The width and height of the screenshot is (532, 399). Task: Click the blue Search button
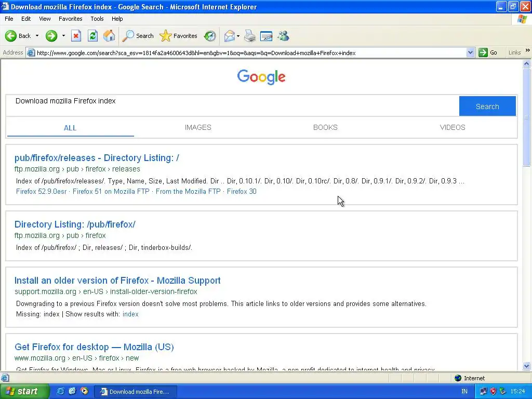click(x=487, y=106)
